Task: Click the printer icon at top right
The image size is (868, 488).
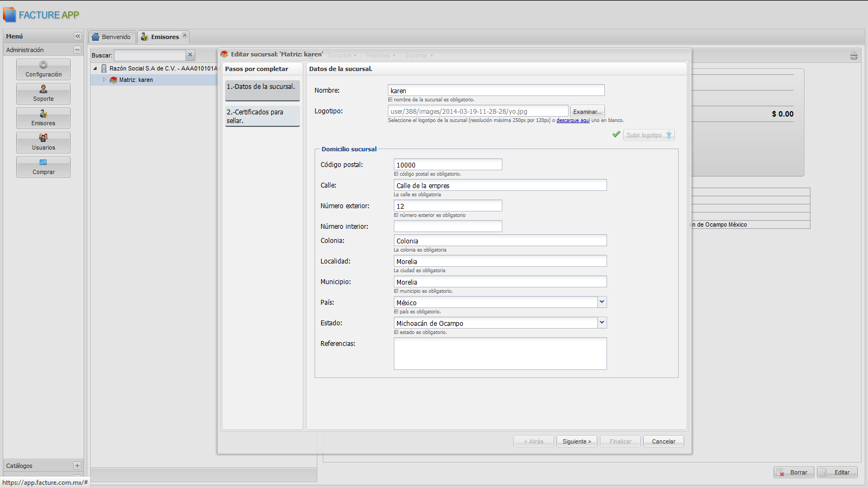Action: [853, 56]
